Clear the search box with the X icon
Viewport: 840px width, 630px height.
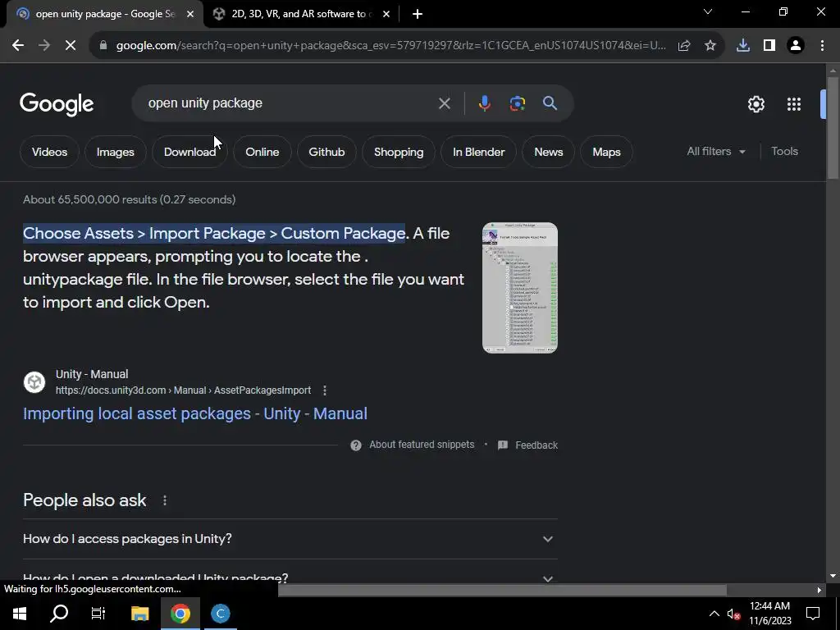[444, 103]
